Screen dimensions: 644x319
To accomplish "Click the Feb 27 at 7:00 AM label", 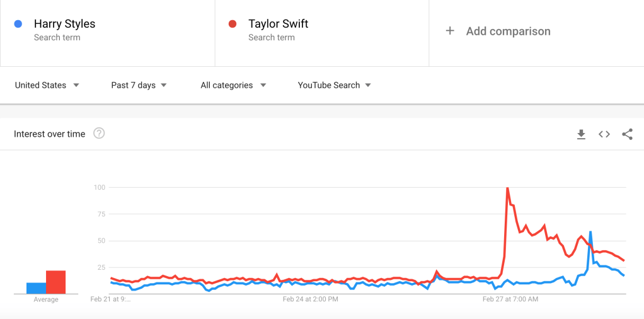I will (x=510, y=299).
